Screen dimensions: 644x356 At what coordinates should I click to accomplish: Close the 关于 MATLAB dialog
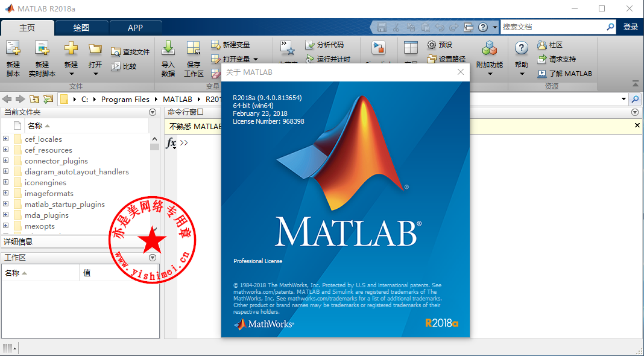461,72
